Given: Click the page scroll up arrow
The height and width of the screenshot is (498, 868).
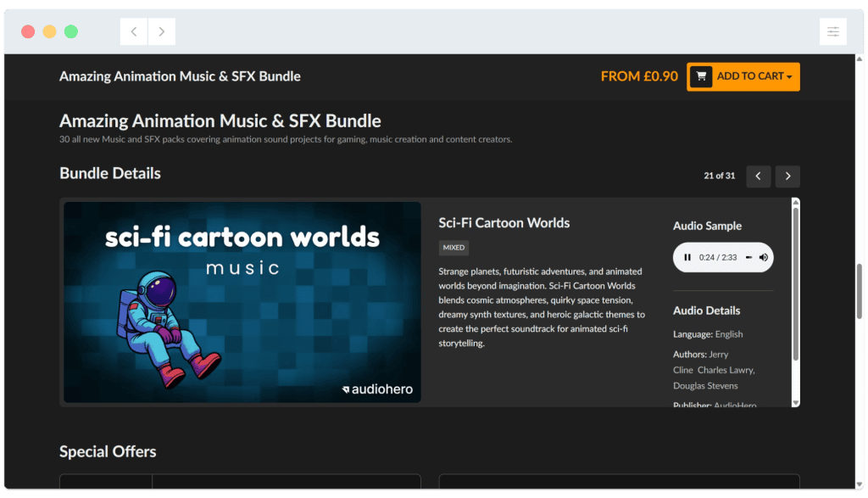Looking at the screenshot, I should click(x=860, y=59).
